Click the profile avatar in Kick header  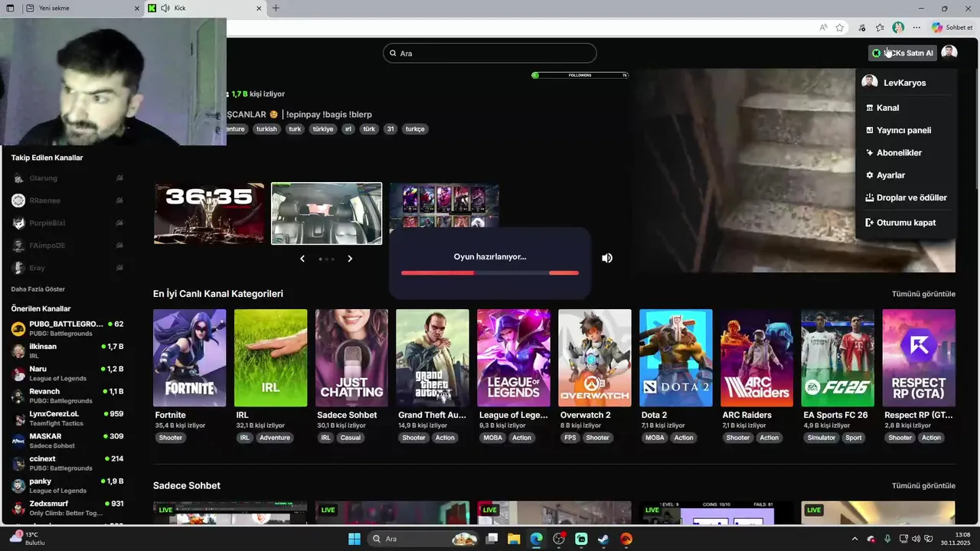(x=949, y=52)
